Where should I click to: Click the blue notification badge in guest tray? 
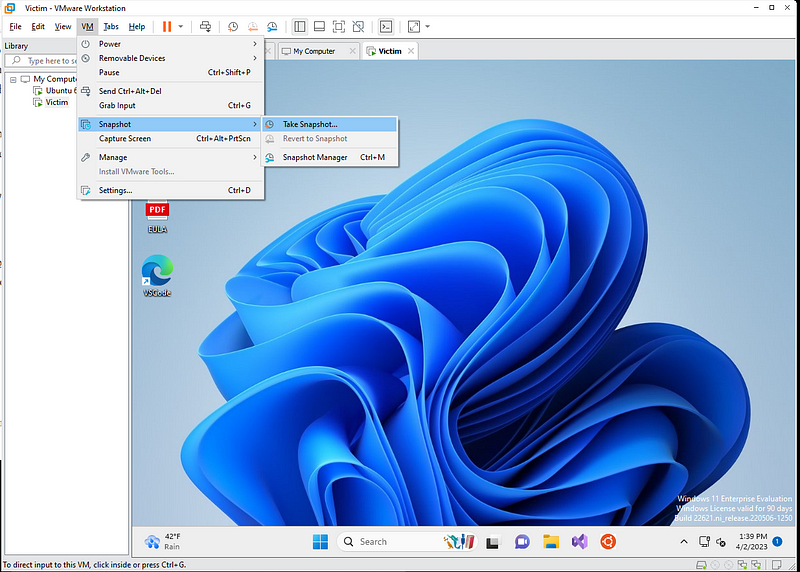[778, 541]
